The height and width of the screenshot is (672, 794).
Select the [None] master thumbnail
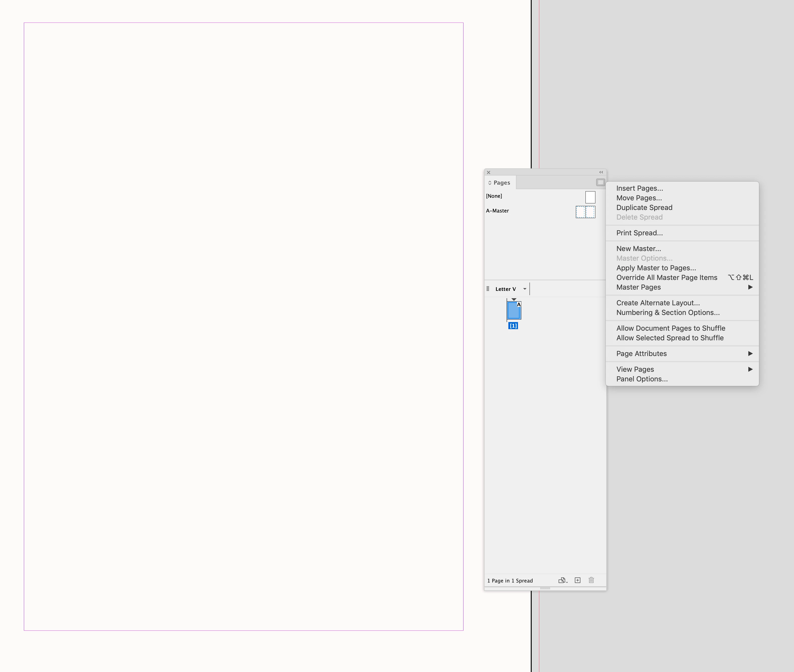[590, 197]
